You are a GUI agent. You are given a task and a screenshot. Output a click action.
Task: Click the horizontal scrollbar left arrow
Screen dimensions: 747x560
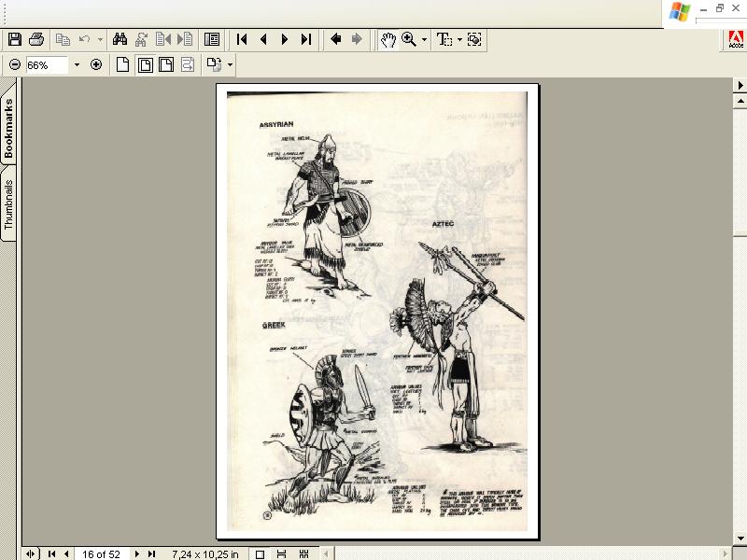point(326,553)
